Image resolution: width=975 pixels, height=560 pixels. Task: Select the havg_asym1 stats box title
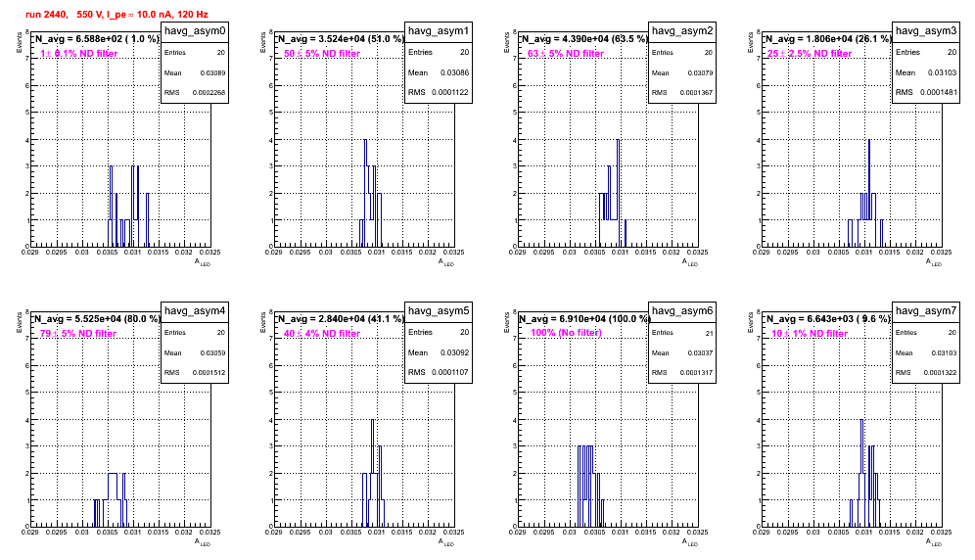pos(439,31)
